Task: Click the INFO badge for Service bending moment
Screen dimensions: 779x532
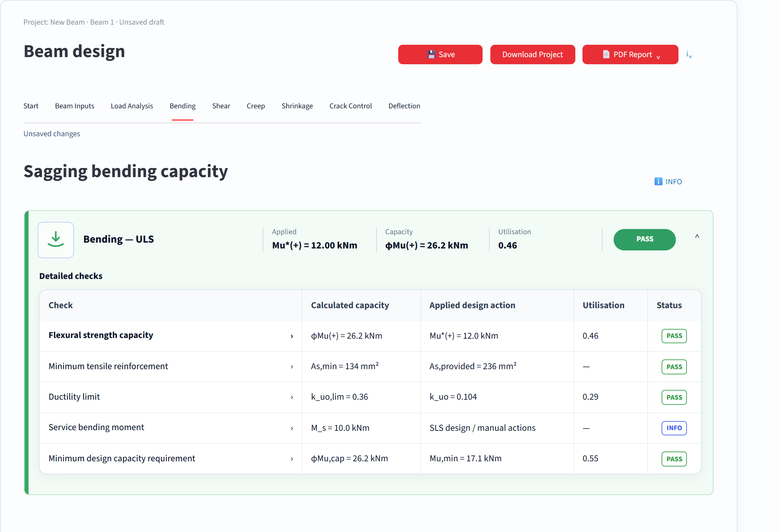Action: [674, 428]
